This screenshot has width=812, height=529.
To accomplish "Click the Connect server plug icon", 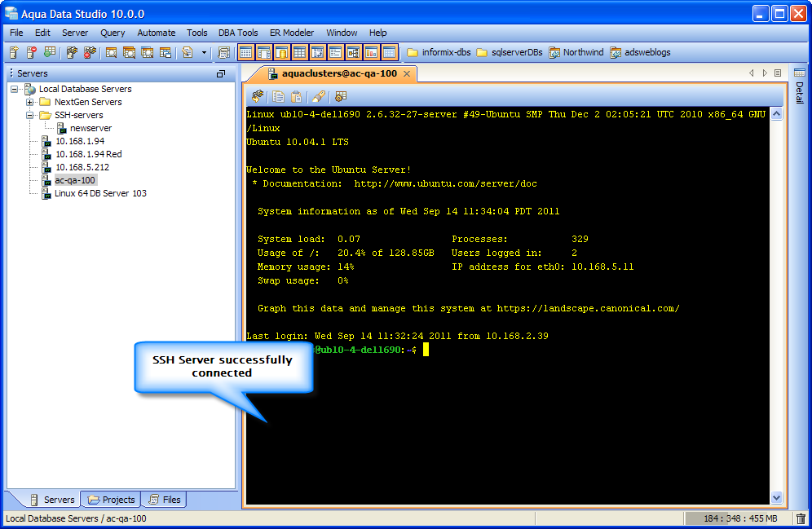I will [72, 52].
